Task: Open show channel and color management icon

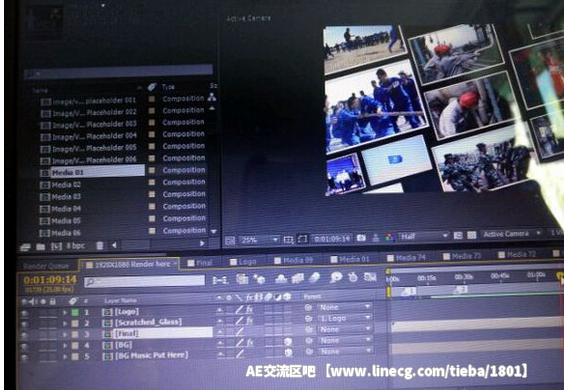Action: 389,238
